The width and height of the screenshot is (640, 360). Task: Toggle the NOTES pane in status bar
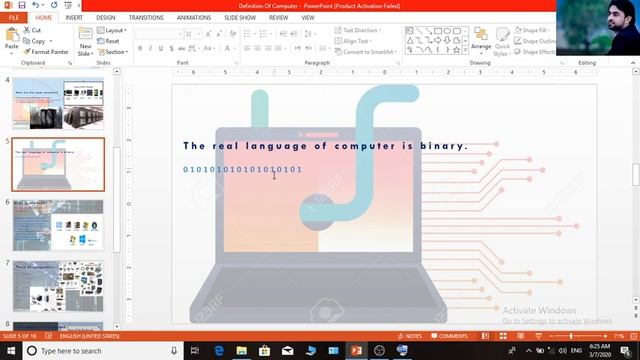pyautogui.click(x=409, y=336)
